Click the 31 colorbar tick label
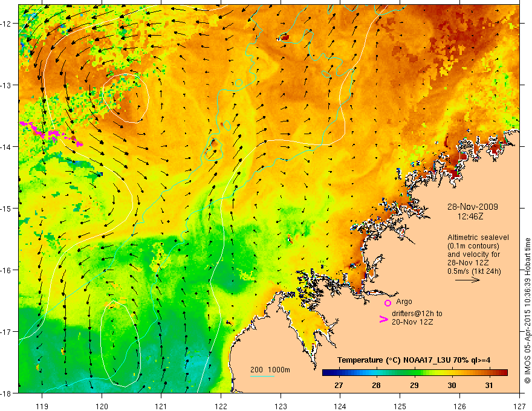Viewport: 532px width, 411px height. point(489,385)
